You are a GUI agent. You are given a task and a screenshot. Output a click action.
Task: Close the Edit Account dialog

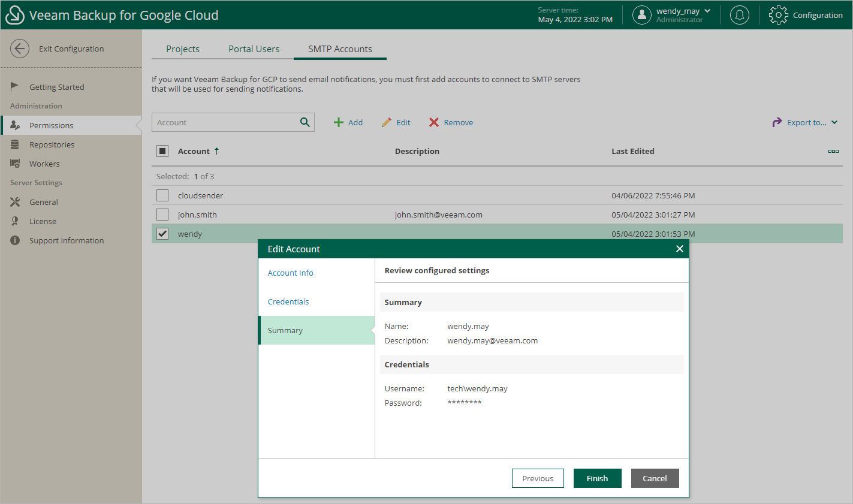[x=680, y=249]
